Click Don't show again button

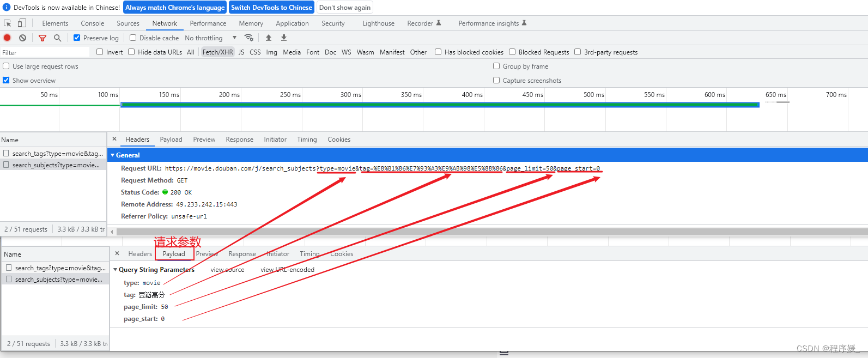pyautogui.click(x=345, y=8)
